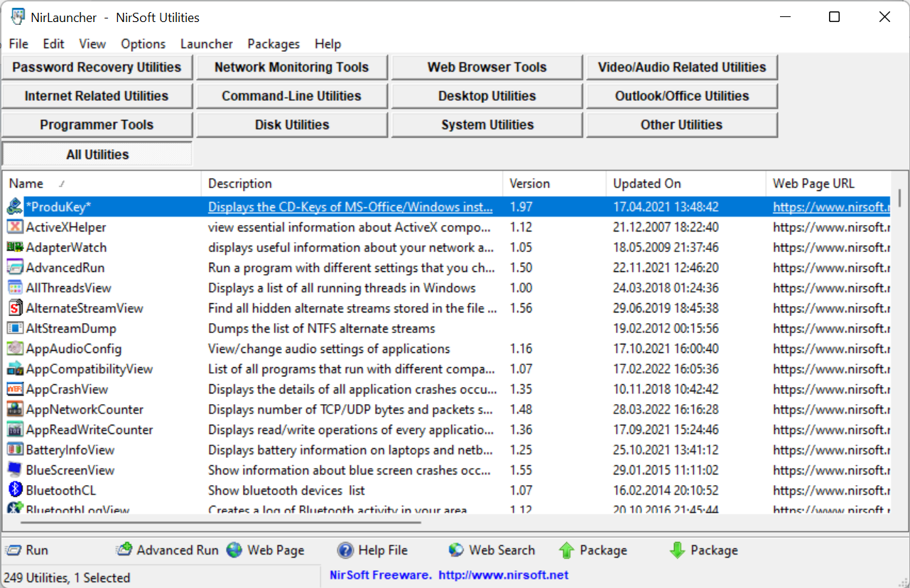This screenshot has width=910, height=588.
Task: Select the ActiveXHelper row icon
Action: pos(15,227)
